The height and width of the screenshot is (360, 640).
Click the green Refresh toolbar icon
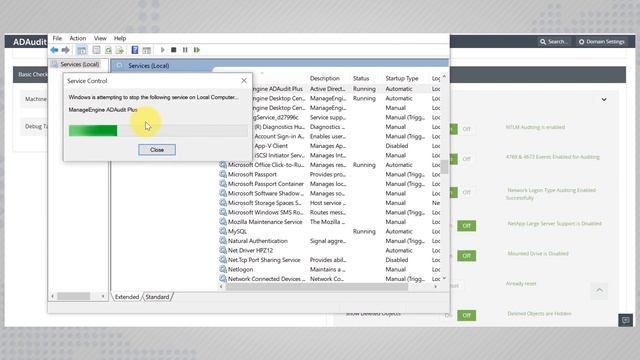pyautogui.click(x=108, y=50)
